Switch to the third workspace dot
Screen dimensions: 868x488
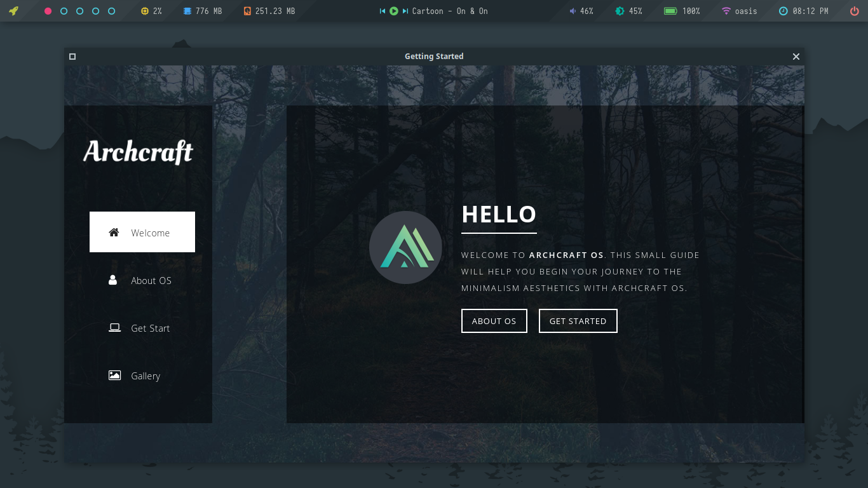click(79, 11)
